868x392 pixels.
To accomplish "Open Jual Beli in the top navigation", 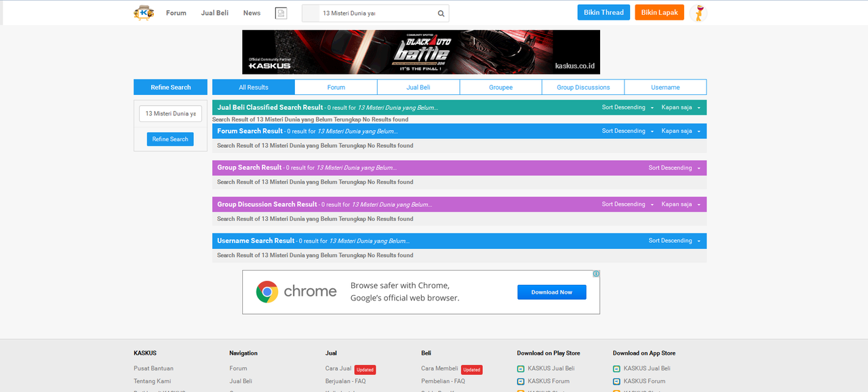I will [x=215, y=13].
